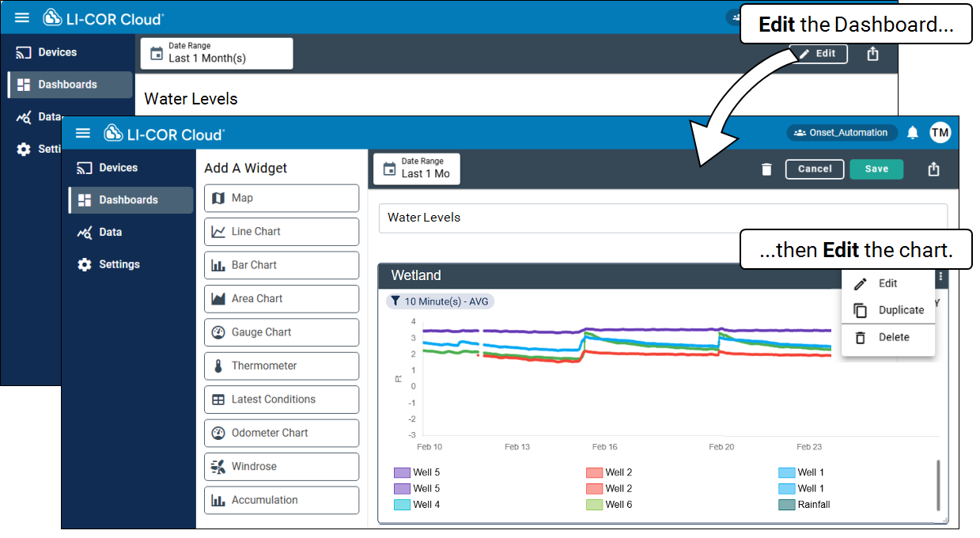
Task: Open the hamburger menu in the front window
Action: [x=83, y=133]
